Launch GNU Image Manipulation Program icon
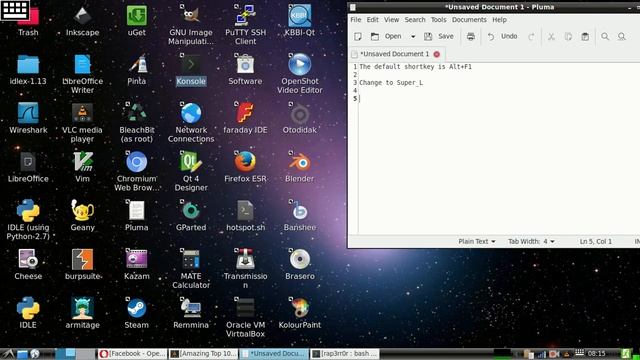The height and width of the screenshot is (360, 640). point(191,24)
